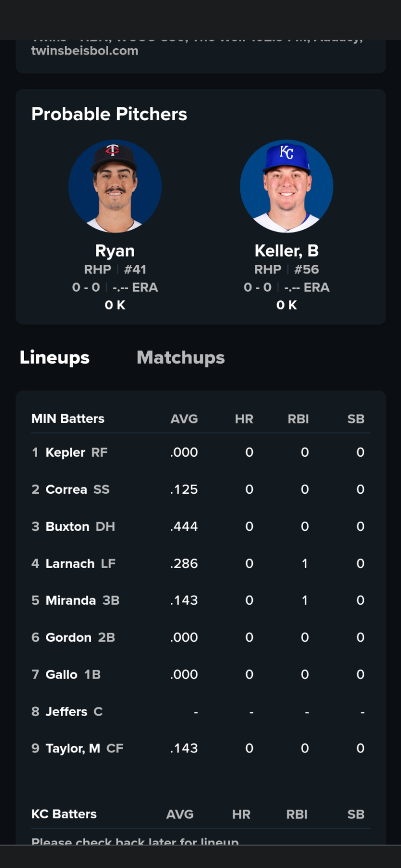Screen dimensions: 401x868
Task: Tap the KC Batters heading
Action: tap(64, 814)
